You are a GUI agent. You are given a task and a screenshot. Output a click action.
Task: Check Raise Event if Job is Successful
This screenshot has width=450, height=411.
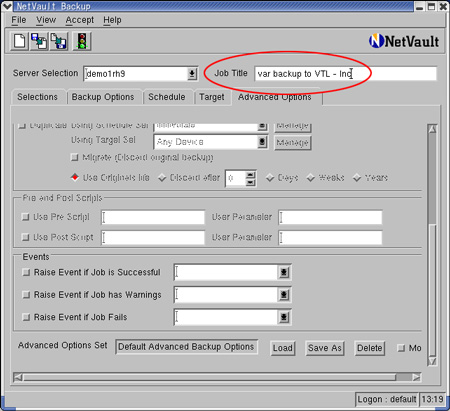coord(26,272)
